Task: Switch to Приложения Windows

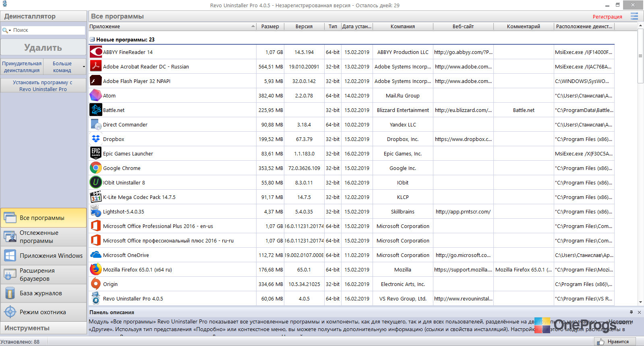Action: click(43, 256)
